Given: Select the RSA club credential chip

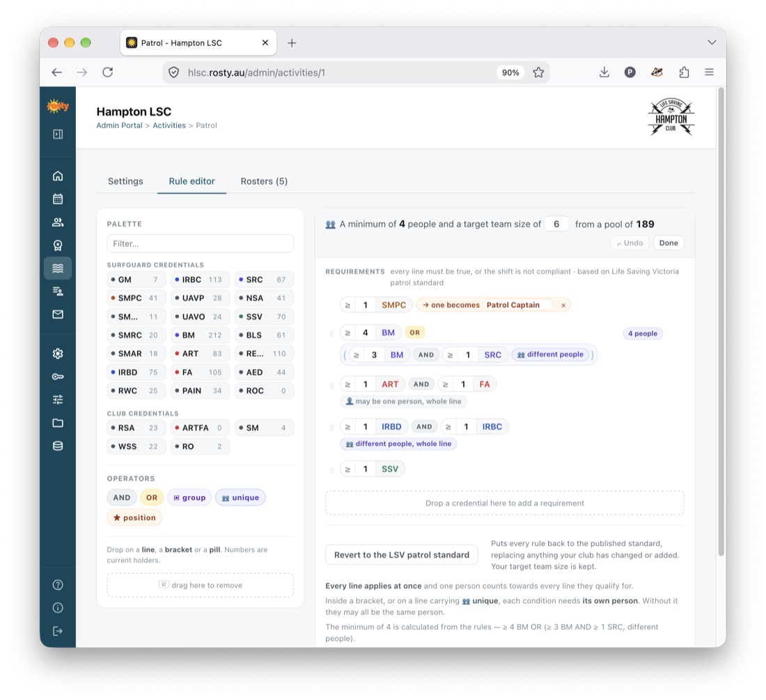Looking at the screenshot, I should 136,428.
